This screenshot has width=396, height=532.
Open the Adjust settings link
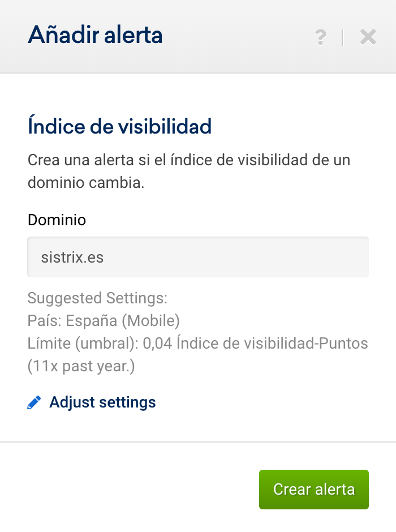[102, 402]
